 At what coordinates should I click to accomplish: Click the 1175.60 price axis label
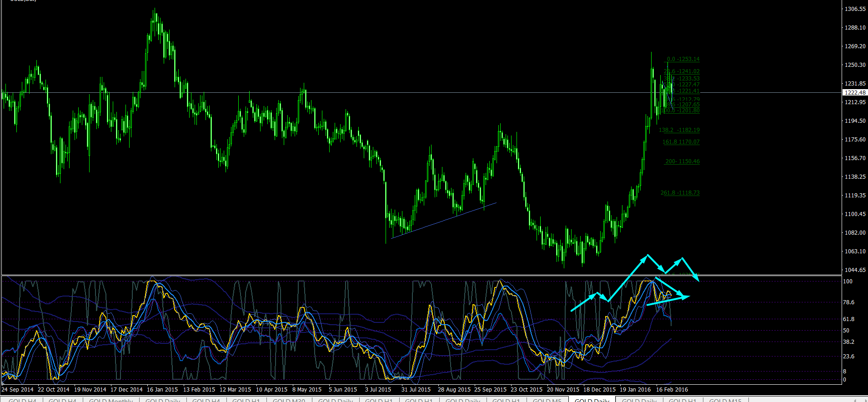click(855, 140)
